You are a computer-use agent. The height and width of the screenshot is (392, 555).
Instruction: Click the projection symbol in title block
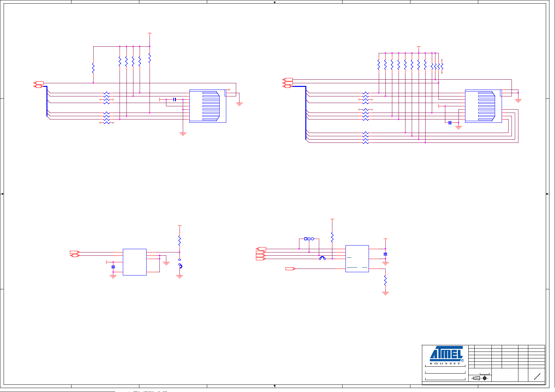(x=480, y=378)
